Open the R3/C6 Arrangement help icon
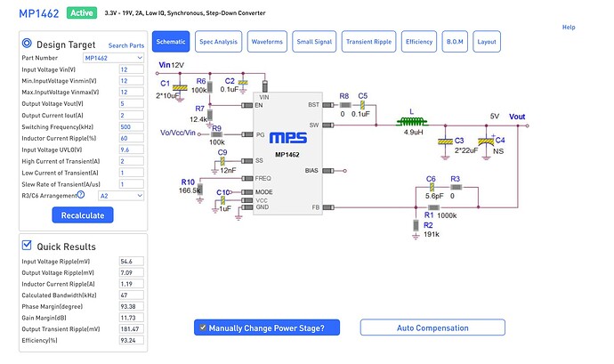 [x=81, y=195]
